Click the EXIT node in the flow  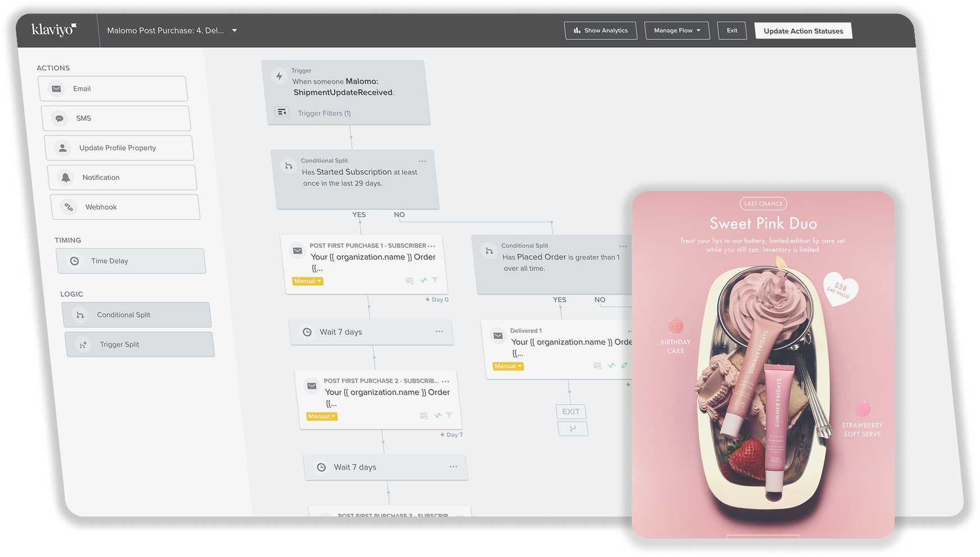click(571, 411)
